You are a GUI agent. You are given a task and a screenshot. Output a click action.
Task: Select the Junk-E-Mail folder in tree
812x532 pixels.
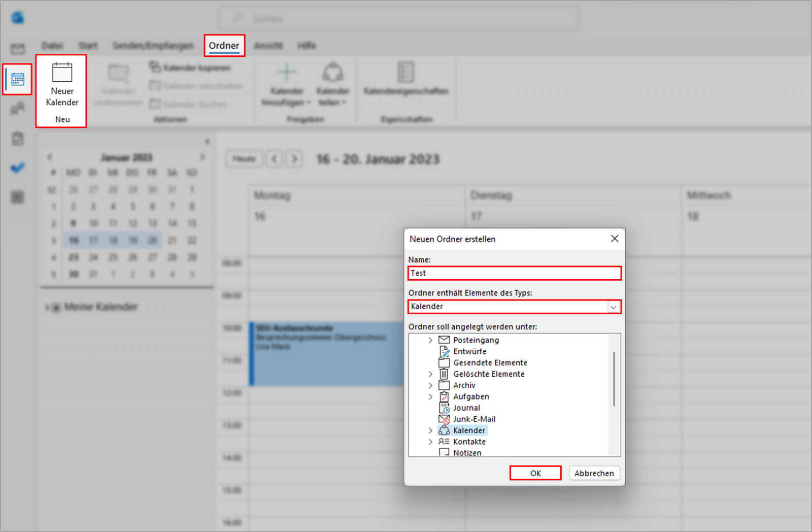click(473, 419)
